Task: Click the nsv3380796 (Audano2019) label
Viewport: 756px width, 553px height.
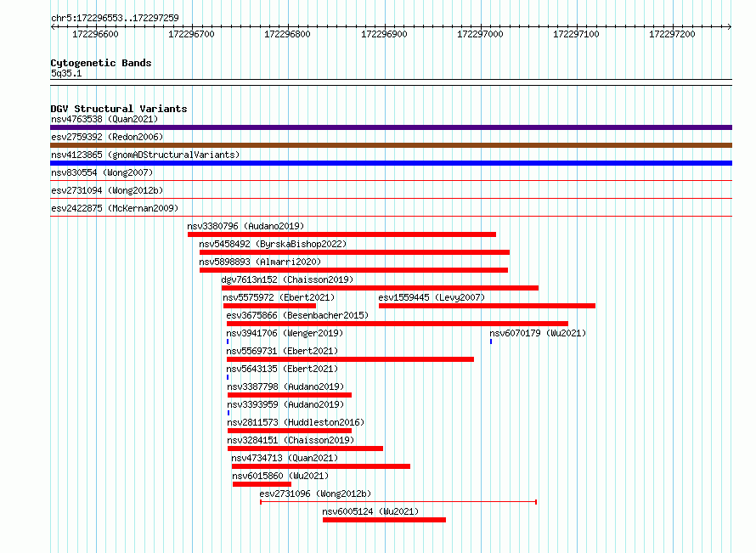Action: coord(245,226)
